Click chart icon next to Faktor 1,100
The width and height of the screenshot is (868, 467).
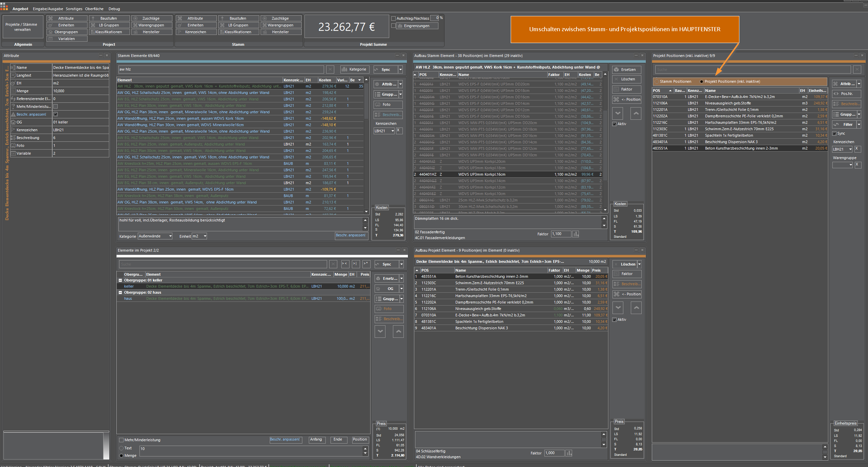575,234
